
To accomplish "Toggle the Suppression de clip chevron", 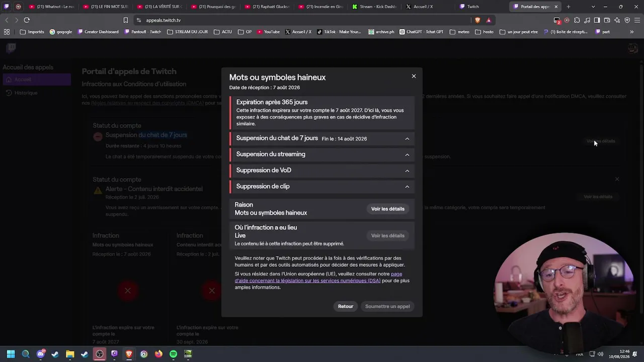I will point(407,187).
